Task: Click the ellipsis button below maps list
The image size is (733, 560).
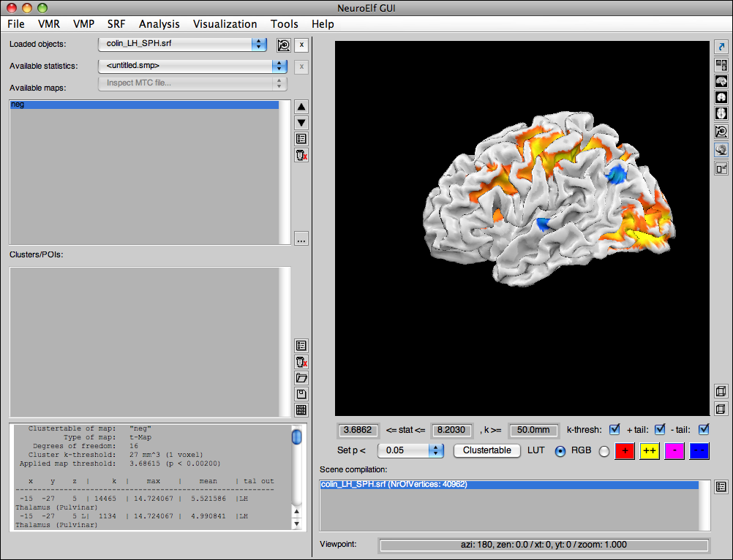Action: [x=301, y=239]
